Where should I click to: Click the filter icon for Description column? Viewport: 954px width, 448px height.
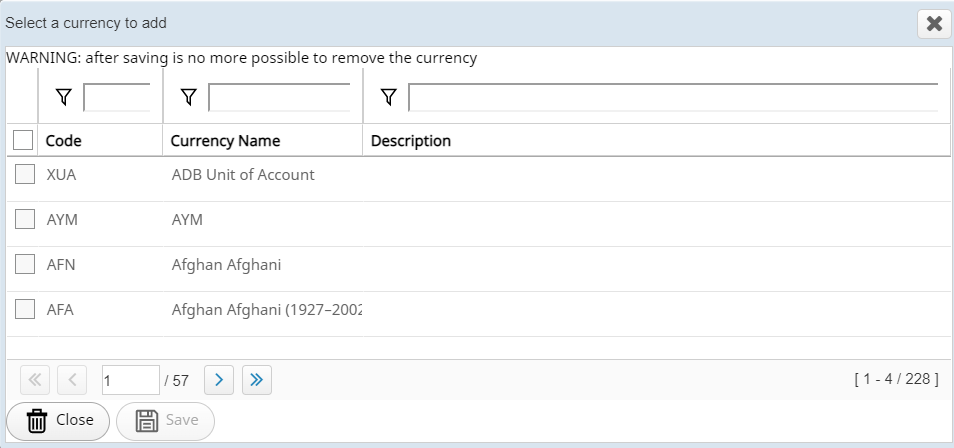pyautogui.click(x=389, y=97)
